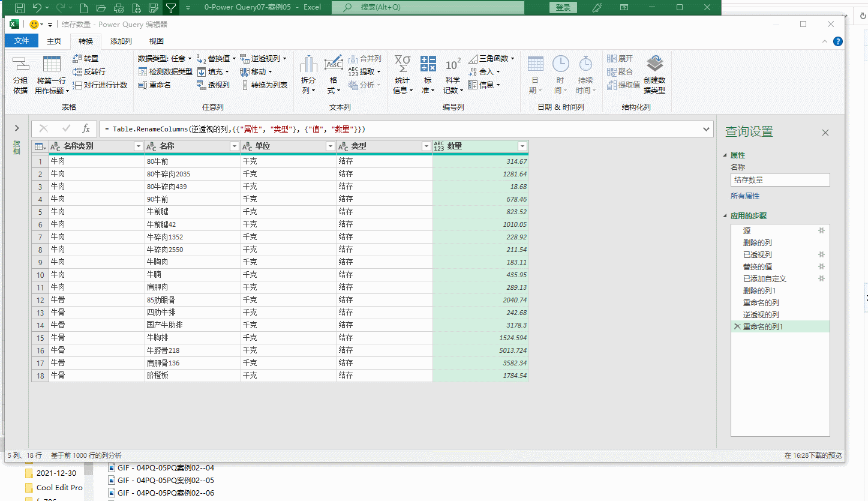Select the 转换 ribbon tab
868x501 pixels.
click(86, 41)
